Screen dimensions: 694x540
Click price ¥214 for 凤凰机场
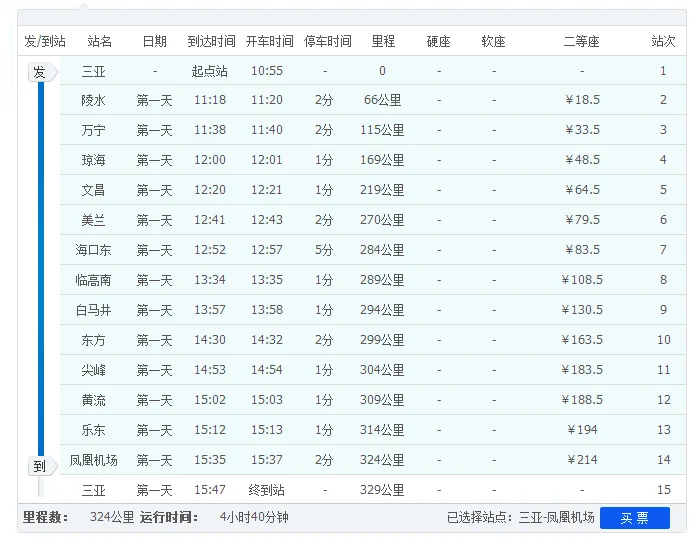coord(582,460)
